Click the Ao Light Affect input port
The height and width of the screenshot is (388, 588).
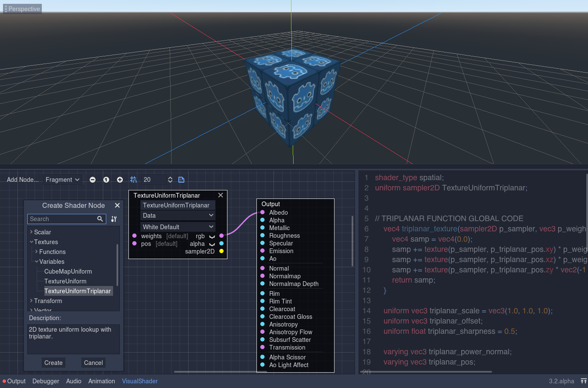262,365
